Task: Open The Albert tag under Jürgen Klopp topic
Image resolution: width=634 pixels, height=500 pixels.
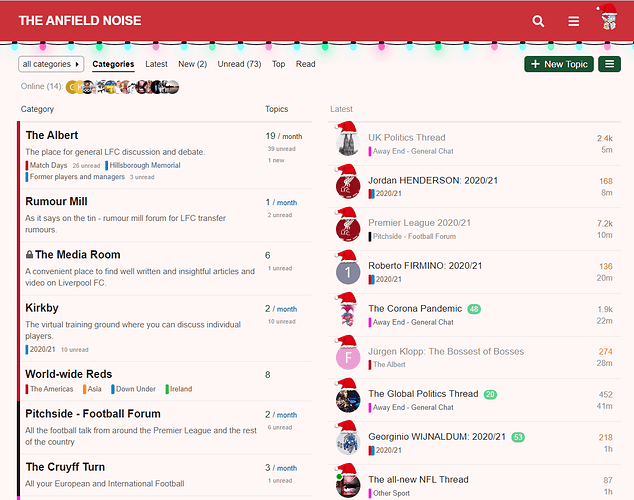Action: [x=389, y=365]
